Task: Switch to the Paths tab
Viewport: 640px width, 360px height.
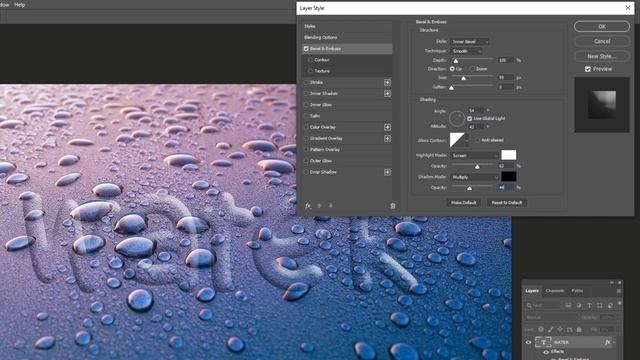Action: point(577,291)
